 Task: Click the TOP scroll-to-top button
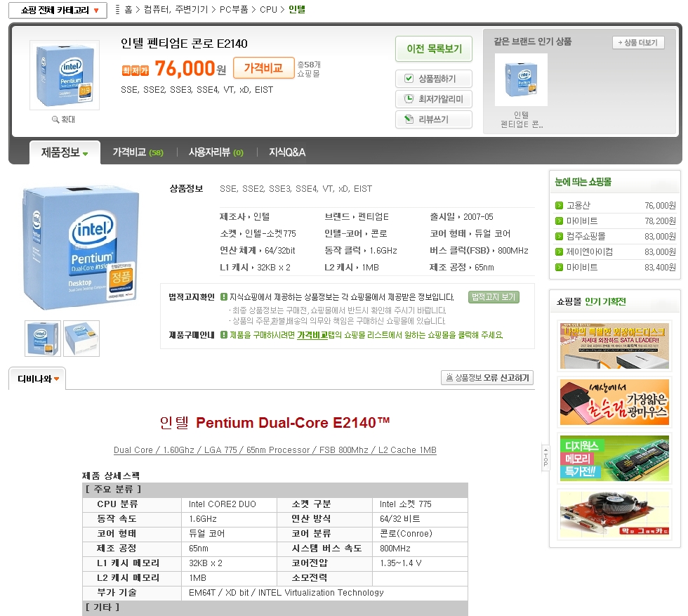coord(545,457)
